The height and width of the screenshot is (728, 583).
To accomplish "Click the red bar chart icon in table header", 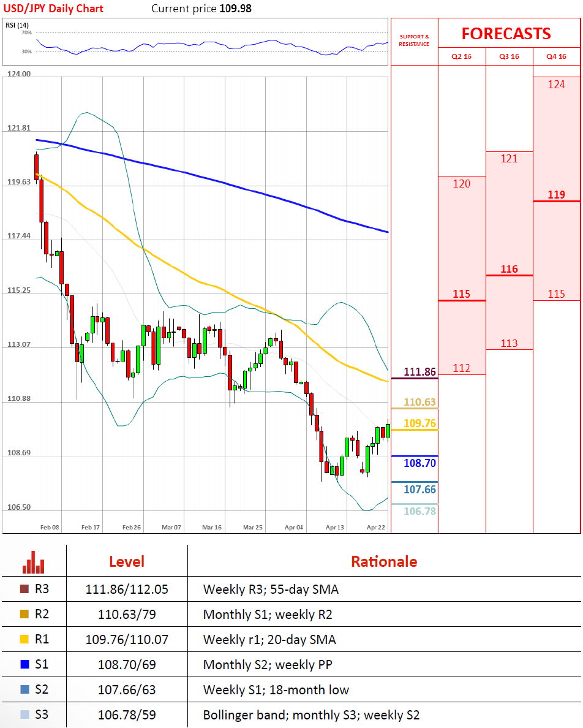I will (x=34, y=562).
